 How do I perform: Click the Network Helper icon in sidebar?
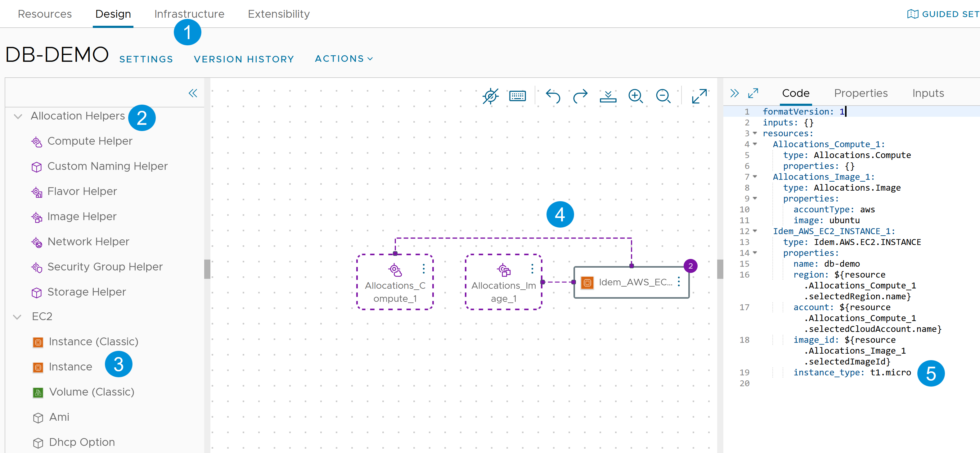click(36, 242)
